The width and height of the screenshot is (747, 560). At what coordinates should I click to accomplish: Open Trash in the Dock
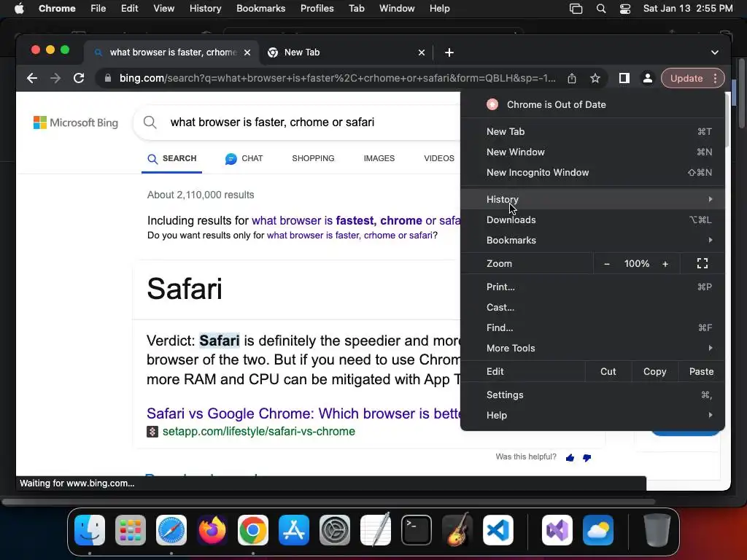click(657, 530)
